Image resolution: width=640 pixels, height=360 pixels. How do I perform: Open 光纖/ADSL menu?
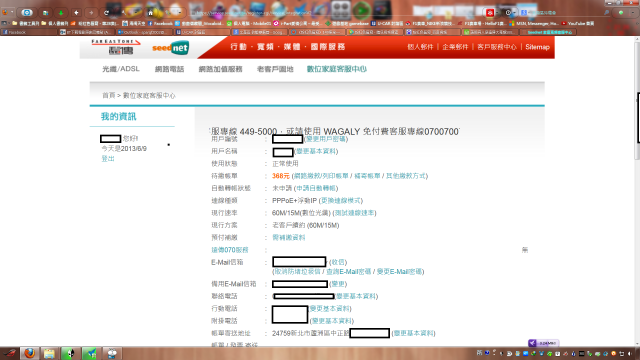pyautogui.click(x=121, y=69)
